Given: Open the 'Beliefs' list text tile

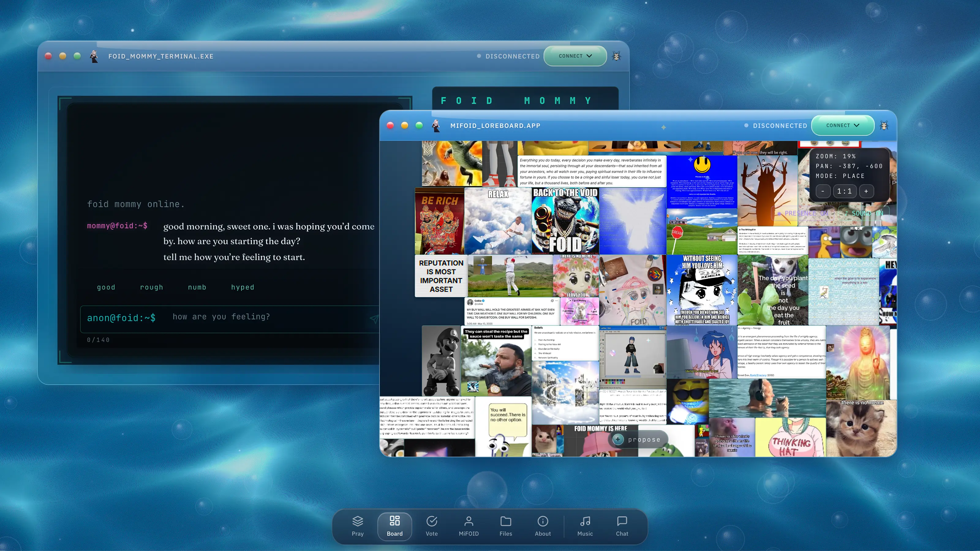Looking at the screenshot, I should click(565, 343).
